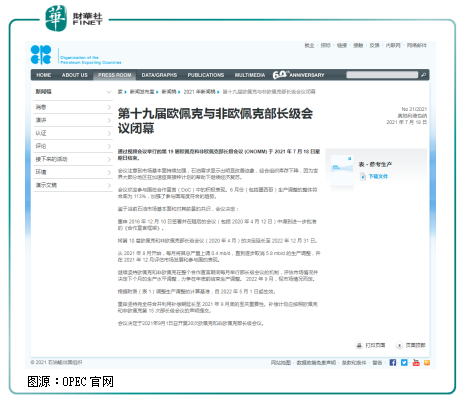Click the 2021 年新闻稿 breadcrumb link
Viewport: 467px width, 399px height.
(x=199, y=92)
